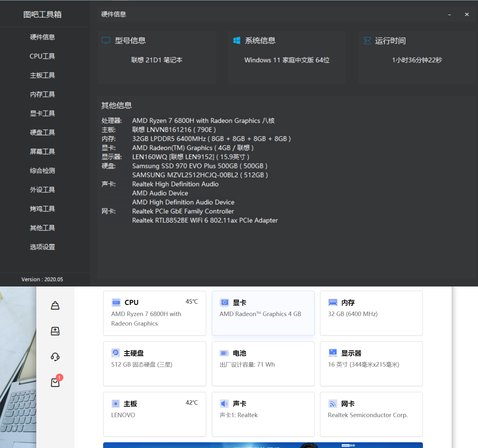This screenshot has width=478, height=448.
Task: Click 联想 21D1 笔记本 model text
Action: click(x=157, y=60)
